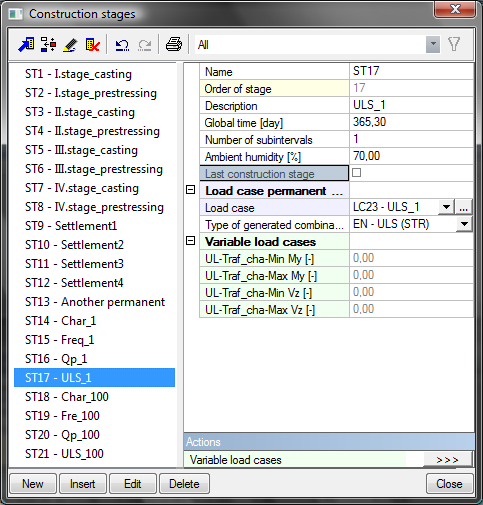Click the New button

click(x=33, y=484)
